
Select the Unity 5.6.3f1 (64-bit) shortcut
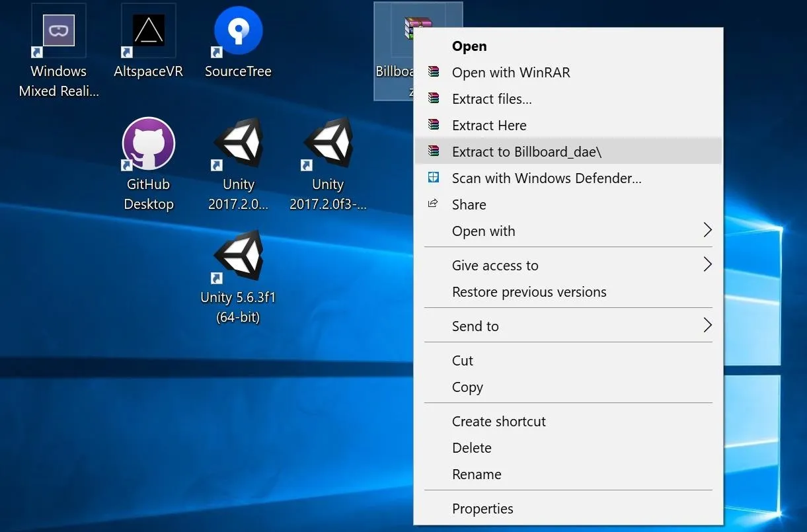239,256
